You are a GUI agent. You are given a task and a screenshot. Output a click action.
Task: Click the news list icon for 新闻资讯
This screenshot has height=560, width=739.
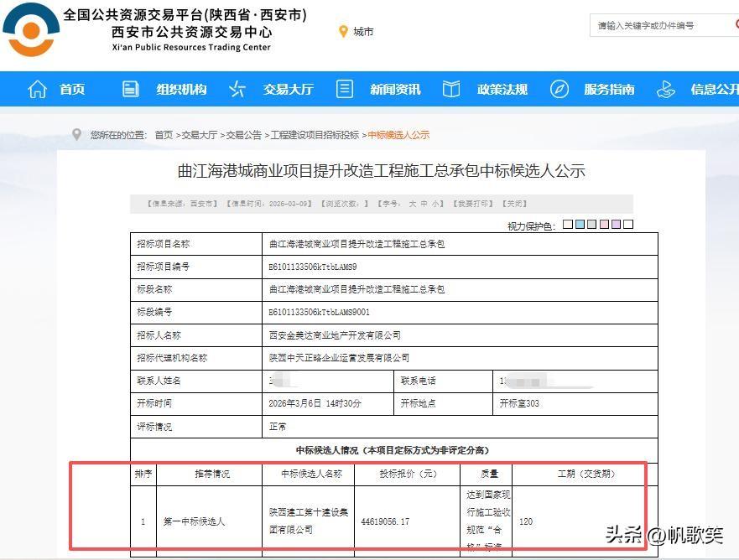(x=344, y=88)
